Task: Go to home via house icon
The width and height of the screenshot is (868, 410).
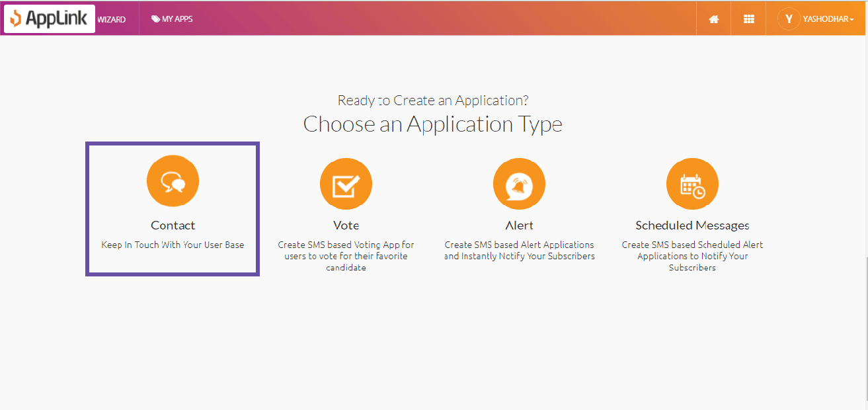Action: [714, 19]
